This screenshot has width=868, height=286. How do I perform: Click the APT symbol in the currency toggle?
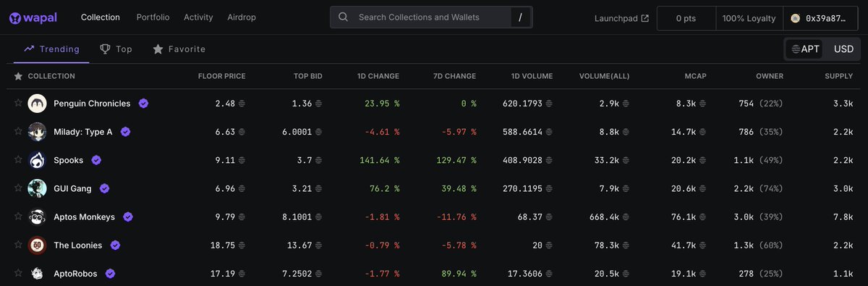click(796, 49)
